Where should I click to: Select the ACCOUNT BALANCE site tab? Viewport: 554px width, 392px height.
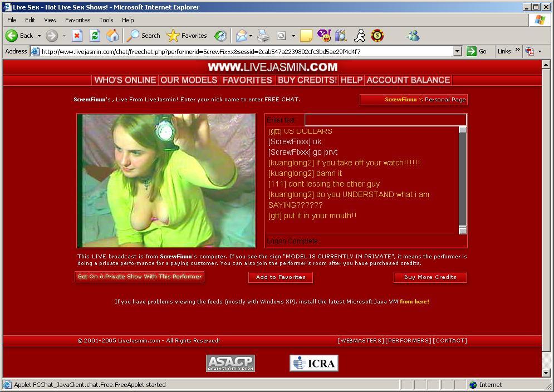[409, 80]
